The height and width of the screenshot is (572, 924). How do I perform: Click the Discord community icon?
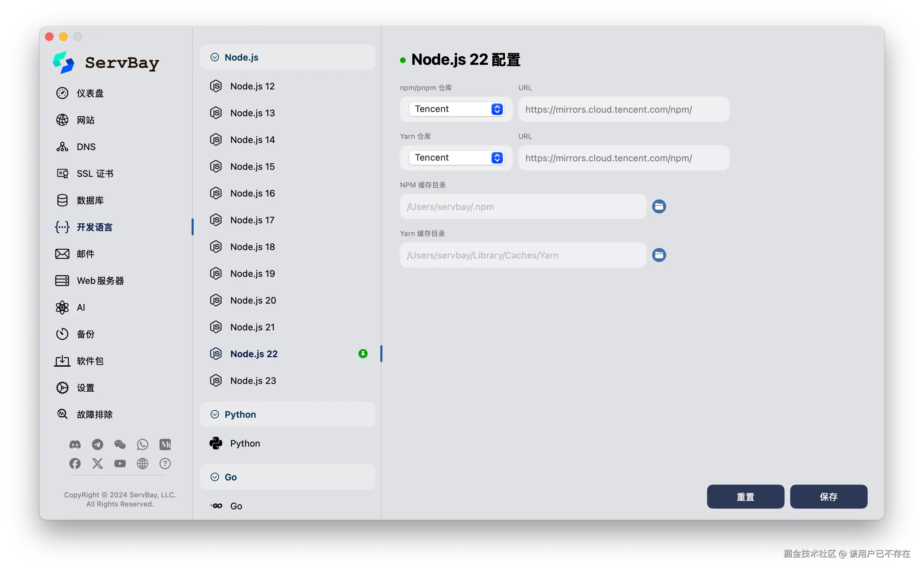pyautogui.click(x=75, y=444)
